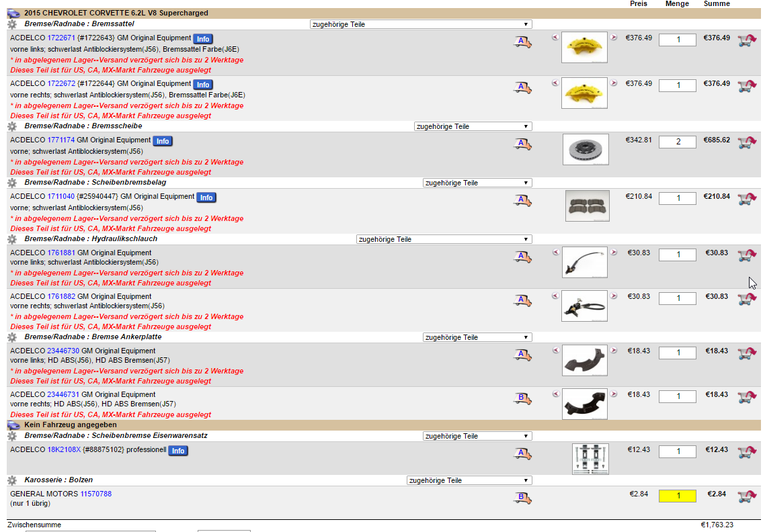Click the yellow quantity field for part 11570788

pyautogui.click(x=677, y=496)
